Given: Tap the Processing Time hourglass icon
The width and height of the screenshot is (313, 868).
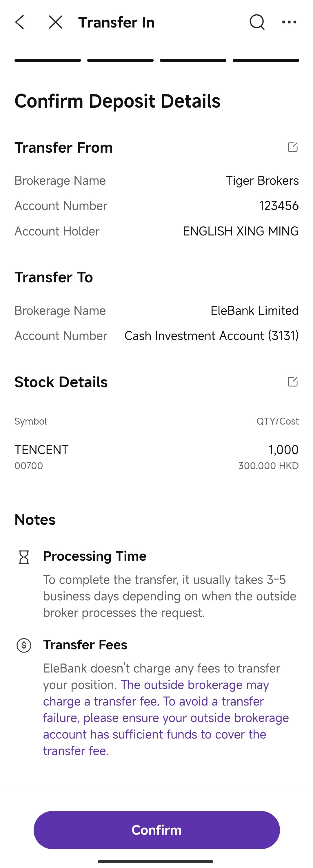Looking at the screenshot, I should coord(24,557).
